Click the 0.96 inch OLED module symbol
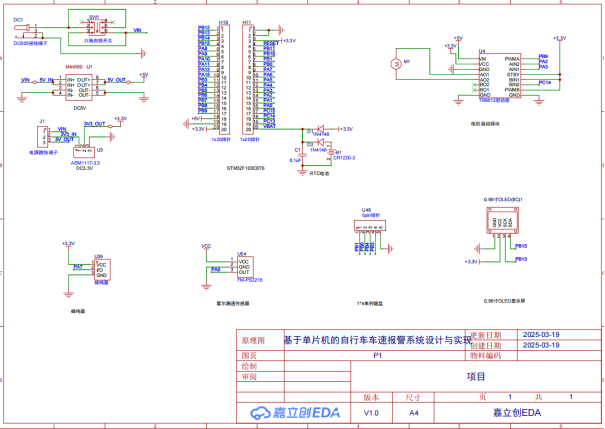605x429 pixels. 502,221
